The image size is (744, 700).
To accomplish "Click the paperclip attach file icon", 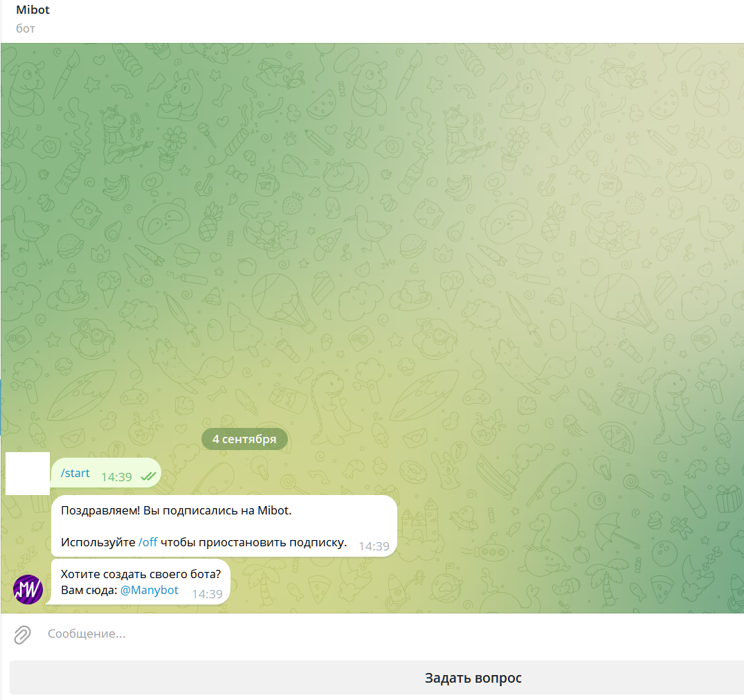I will pos(23,634).
